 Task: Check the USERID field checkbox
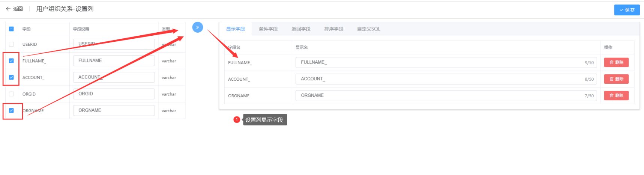[11, 44]
